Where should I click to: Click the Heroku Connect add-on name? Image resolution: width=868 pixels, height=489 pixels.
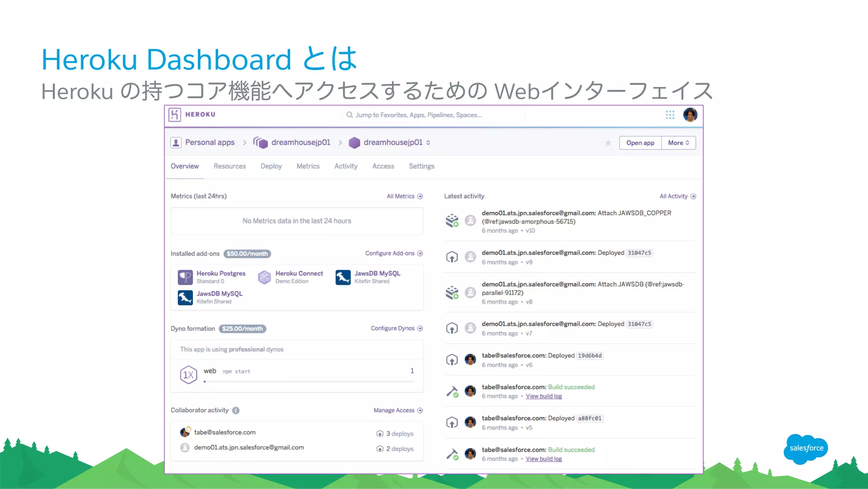click(299, 274)
